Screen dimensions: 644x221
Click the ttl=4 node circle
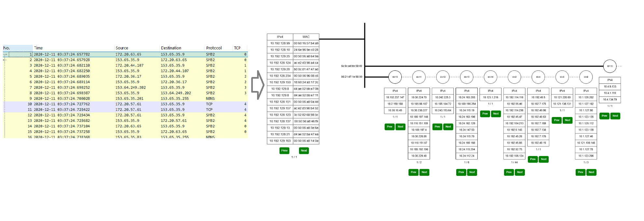click(x=538, y=77)
